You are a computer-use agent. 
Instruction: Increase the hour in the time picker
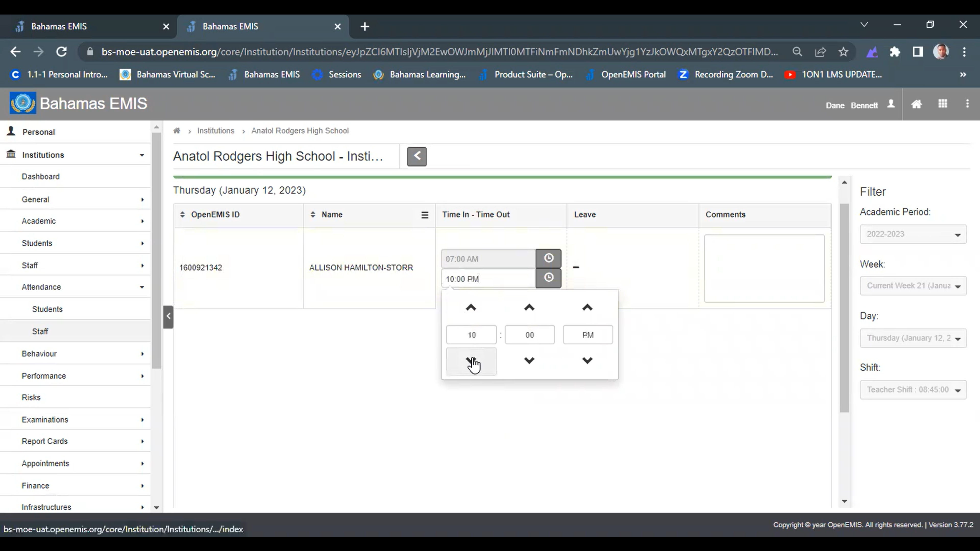471,307
